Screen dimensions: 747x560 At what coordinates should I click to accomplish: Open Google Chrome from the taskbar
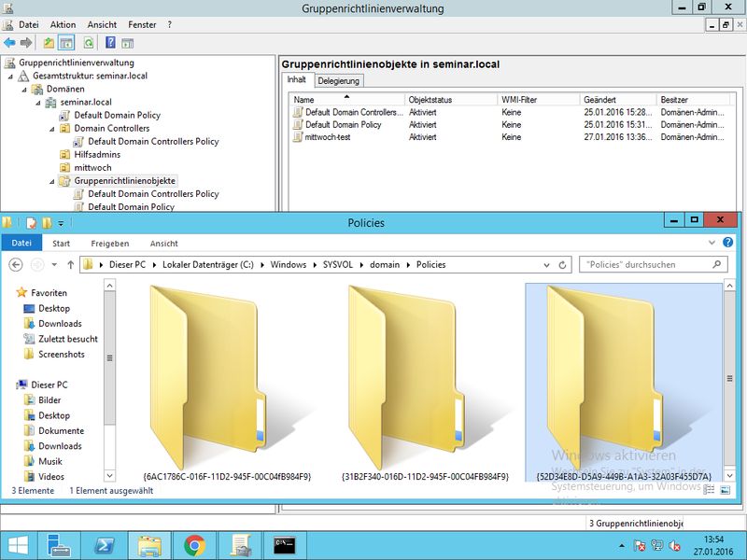[194, 544]
